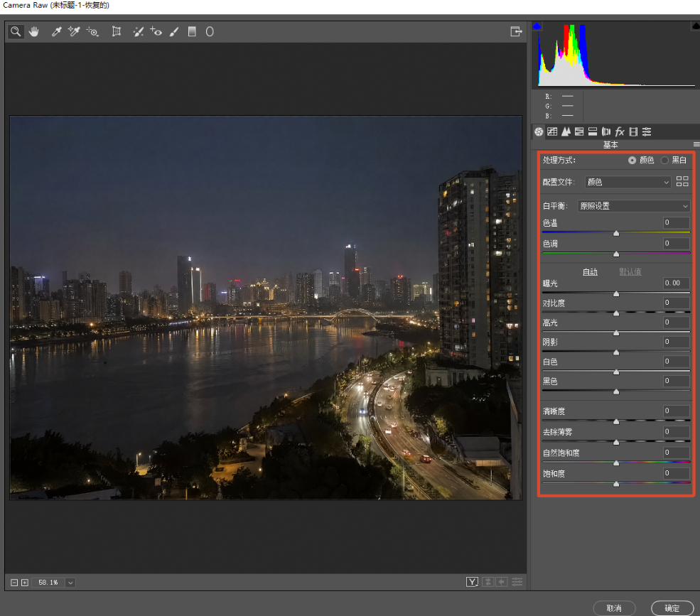Screen dimensions: 700x616
Task: Toggle highlight clipping warning in histogram
Action: tap(696, 26)
